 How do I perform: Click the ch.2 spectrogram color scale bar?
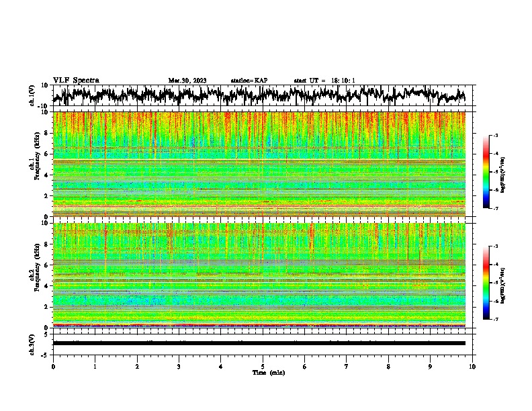[486, 283]
